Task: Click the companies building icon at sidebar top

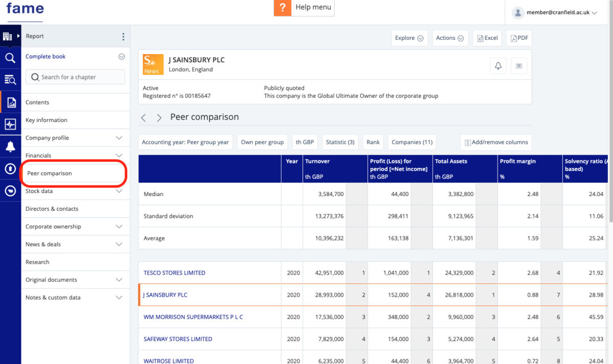Action: coord(9,36)
